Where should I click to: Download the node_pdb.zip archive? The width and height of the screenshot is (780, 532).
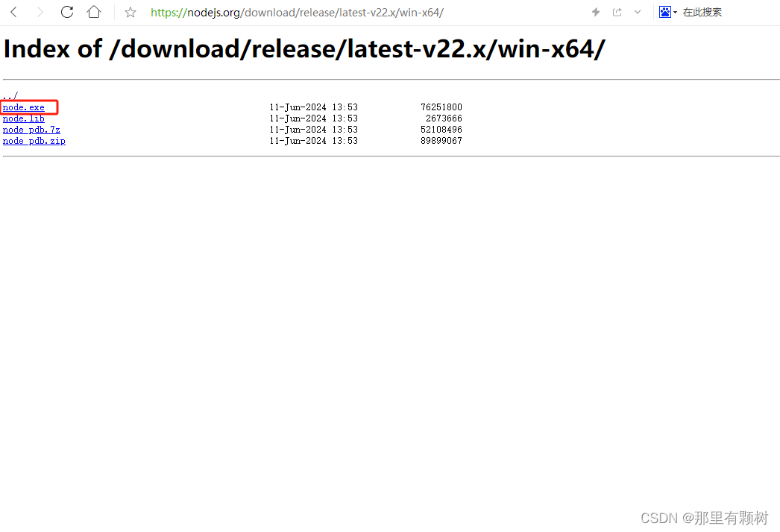coord(34,141)
